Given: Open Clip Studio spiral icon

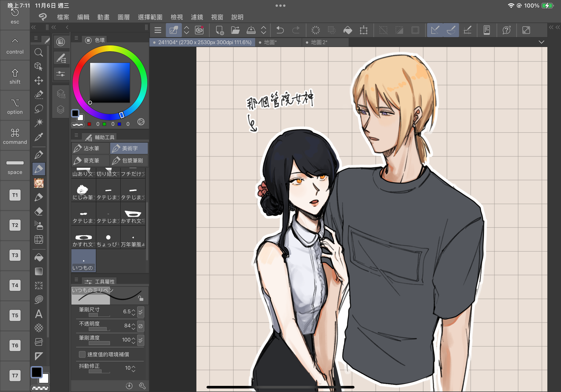Looking at the screenshot, I should [199, 30].
